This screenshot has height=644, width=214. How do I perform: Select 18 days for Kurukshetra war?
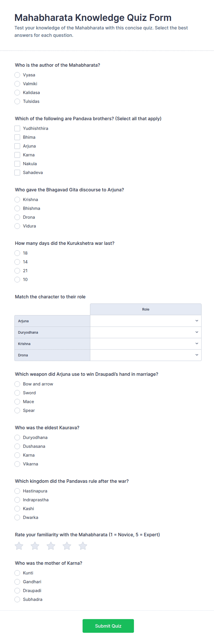(17, 253)
